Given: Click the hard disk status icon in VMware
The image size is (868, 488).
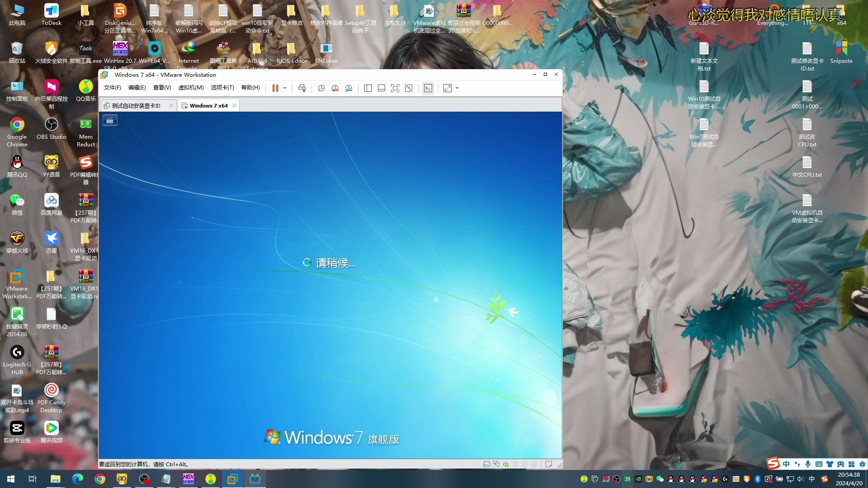Looking at the screenshot, I should 486,464.
